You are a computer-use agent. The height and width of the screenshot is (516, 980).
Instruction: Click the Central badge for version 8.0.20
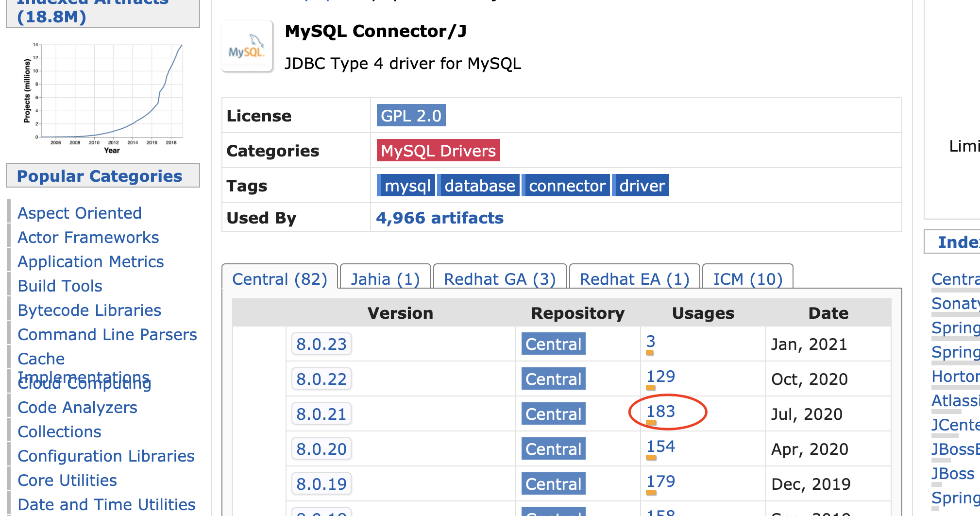(553, 449)
